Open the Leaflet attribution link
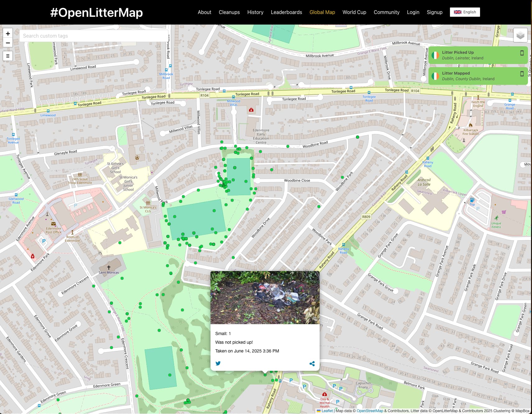The height and width of the screenshot is (414, 532). [x=327, y=411]
